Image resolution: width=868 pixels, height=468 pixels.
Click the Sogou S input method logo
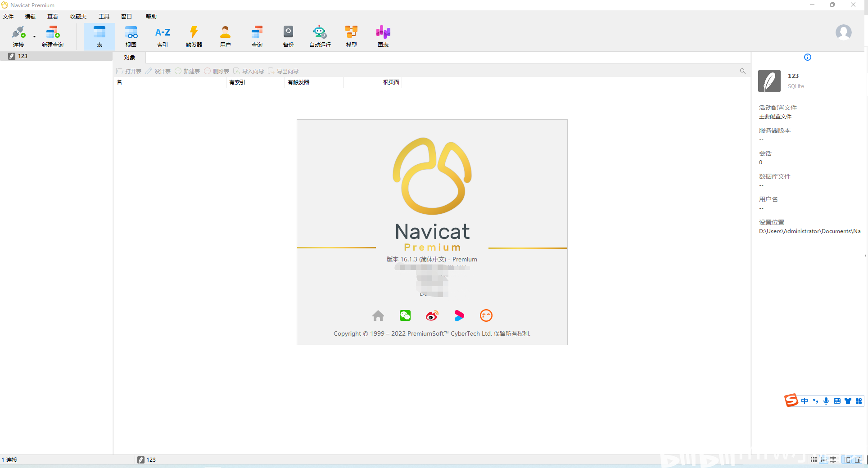pos(791,400)
